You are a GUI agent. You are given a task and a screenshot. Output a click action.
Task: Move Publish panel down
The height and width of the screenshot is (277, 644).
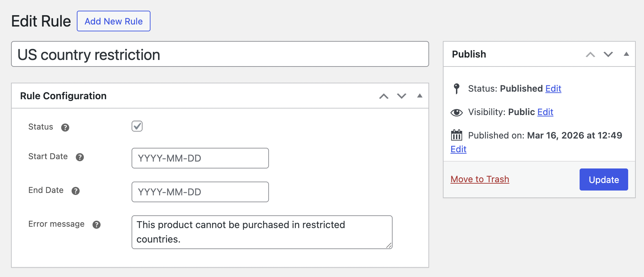pos(608,54)
